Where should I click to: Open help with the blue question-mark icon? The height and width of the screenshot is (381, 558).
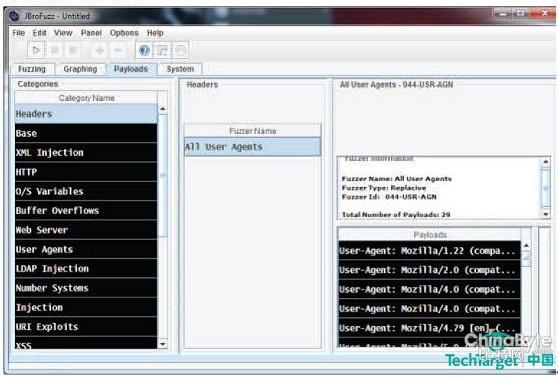(144, 50)
